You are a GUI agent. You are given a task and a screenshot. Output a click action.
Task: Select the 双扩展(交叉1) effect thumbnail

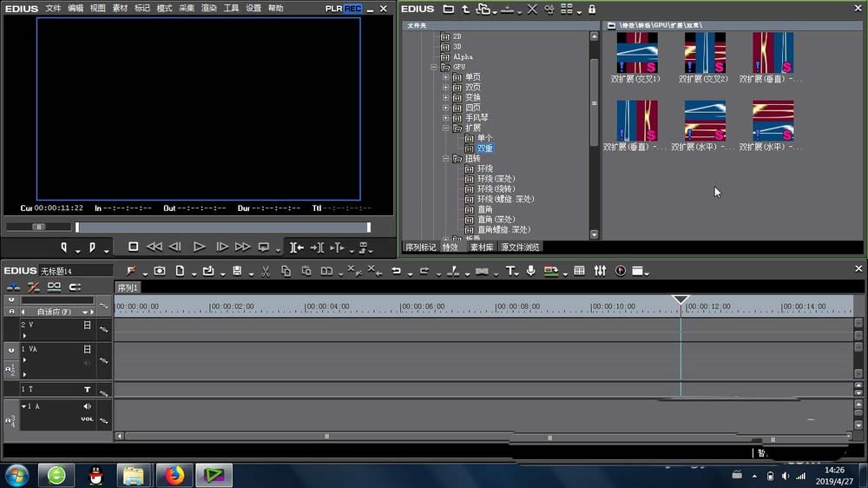636,54
